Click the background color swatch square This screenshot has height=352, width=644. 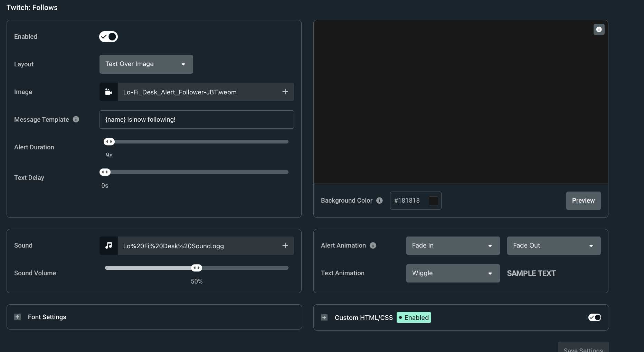[x=433, y=201]
